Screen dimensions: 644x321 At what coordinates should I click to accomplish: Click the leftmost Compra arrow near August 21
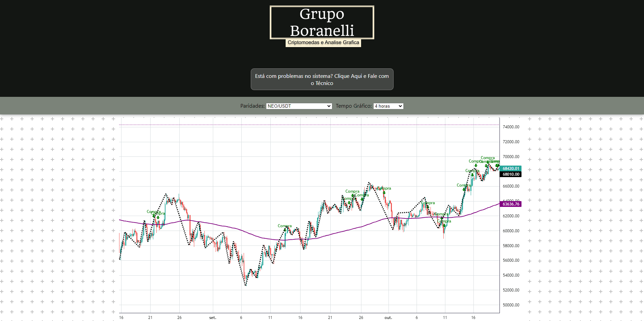pyautogui.click(x=154, y=216)
